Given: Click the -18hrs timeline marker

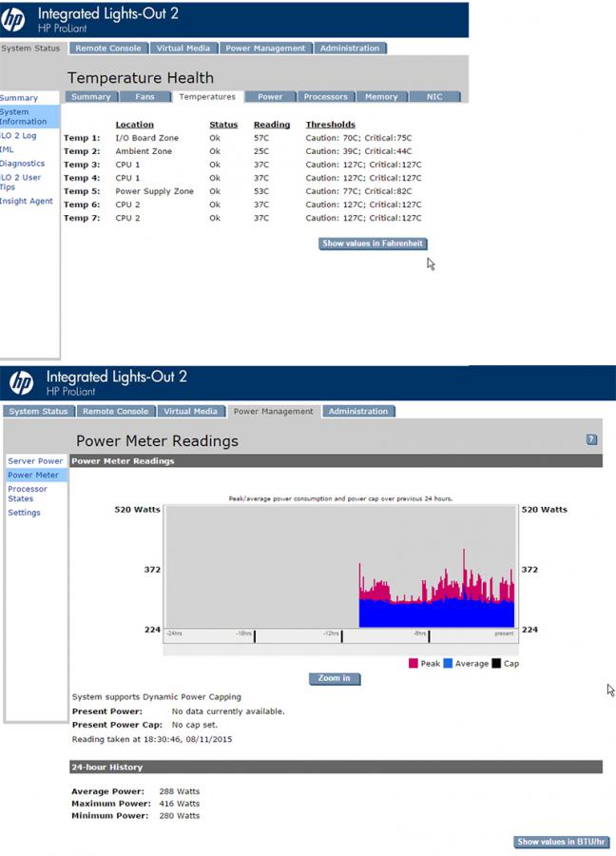Looking at the screenshot, I should point(254,635).
